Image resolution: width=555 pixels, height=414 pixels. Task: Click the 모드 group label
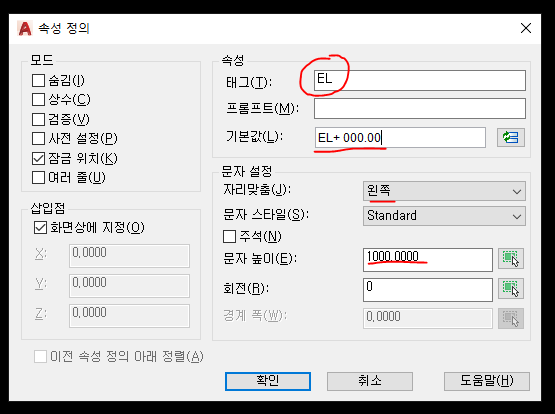[x=42, y=60]
